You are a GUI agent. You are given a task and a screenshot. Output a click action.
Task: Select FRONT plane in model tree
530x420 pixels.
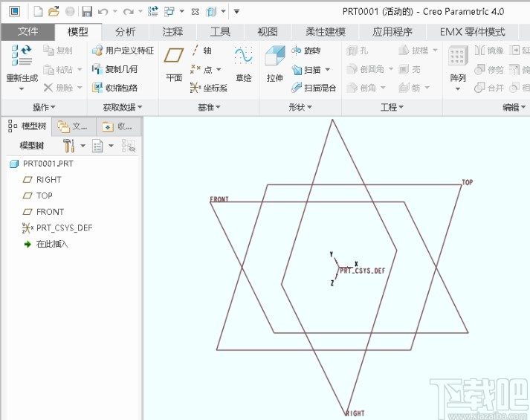[50, 212]
